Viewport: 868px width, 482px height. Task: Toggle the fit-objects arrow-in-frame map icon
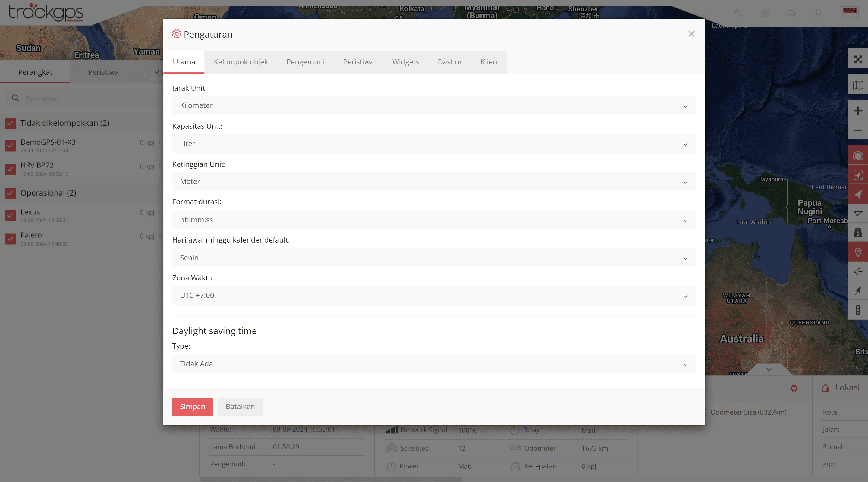858,175
